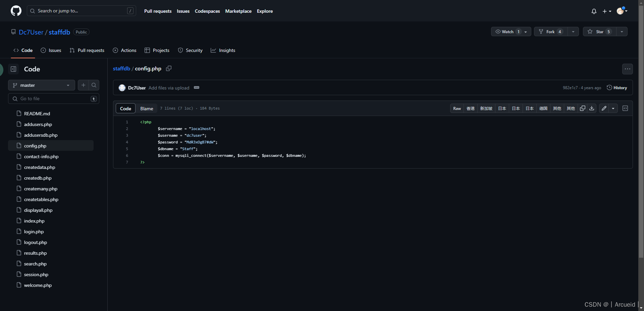Open the Raw file view
This screenshot has height=311, width=644.
[457, 108]
